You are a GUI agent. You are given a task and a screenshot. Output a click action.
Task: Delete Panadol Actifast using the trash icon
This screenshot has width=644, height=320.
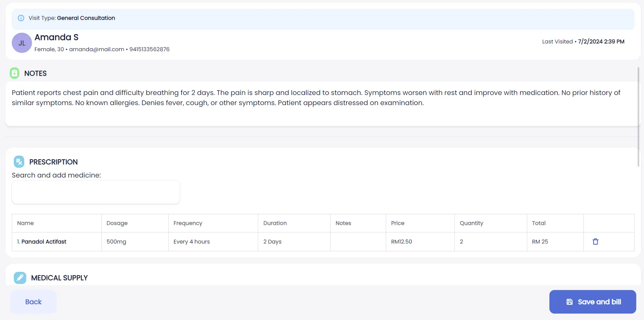coord(595,242)
